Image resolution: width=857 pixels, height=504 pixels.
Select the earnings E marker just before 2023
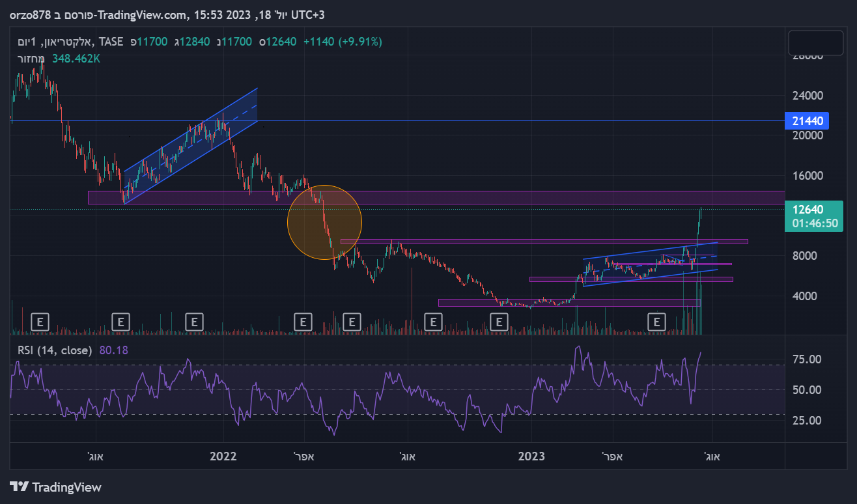499,321
